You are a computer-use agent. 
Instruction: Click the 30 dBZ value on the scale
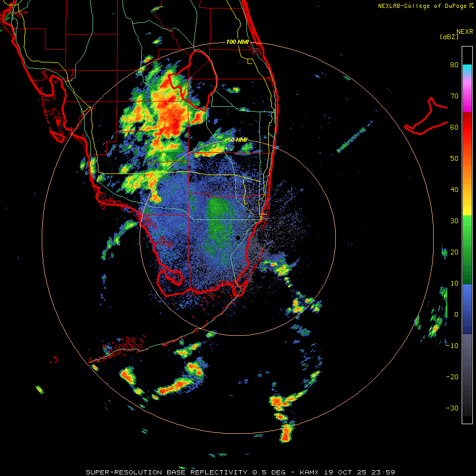tap(454, 221)
